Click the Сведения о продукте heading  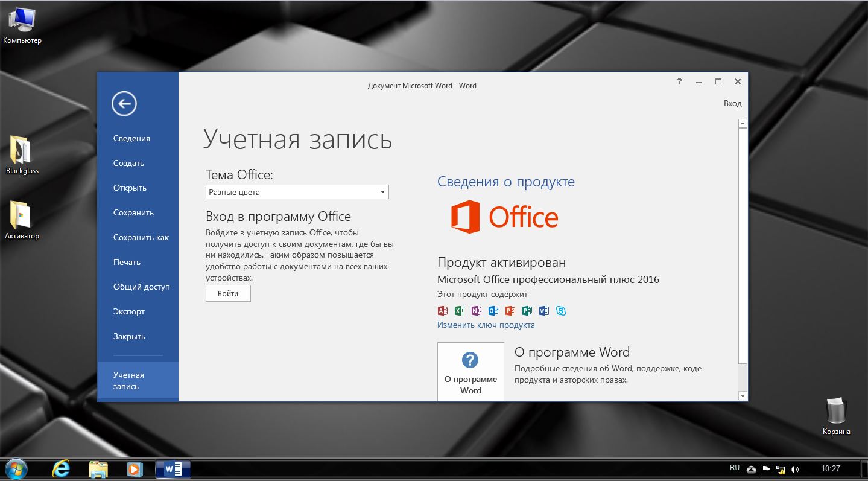pyautogui.click(x=505, y=182)
